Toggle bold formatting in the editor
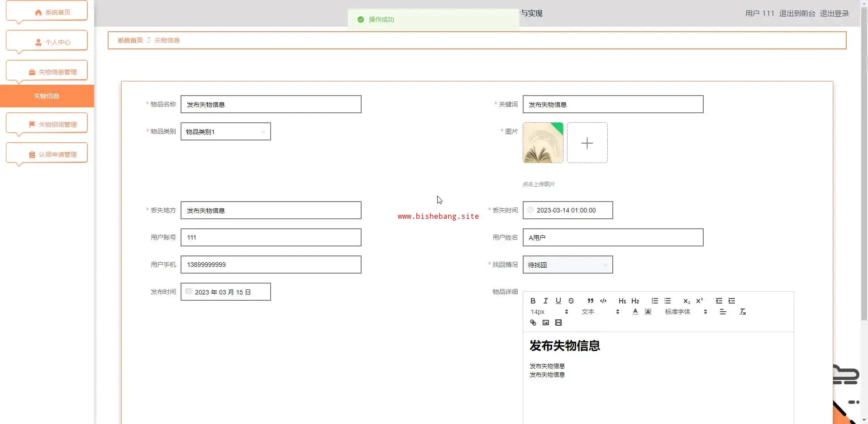The width and height of the screenshot is (868, 424). [x=533, y=301]
